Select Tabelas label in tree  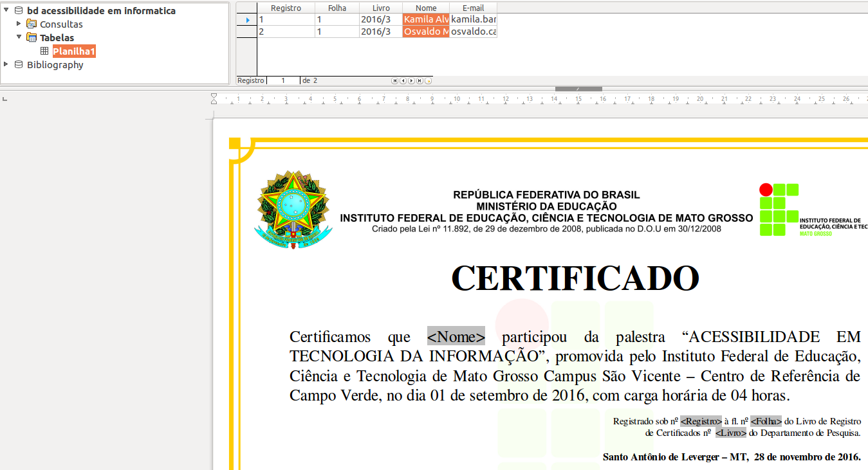(x=57, y=37)
